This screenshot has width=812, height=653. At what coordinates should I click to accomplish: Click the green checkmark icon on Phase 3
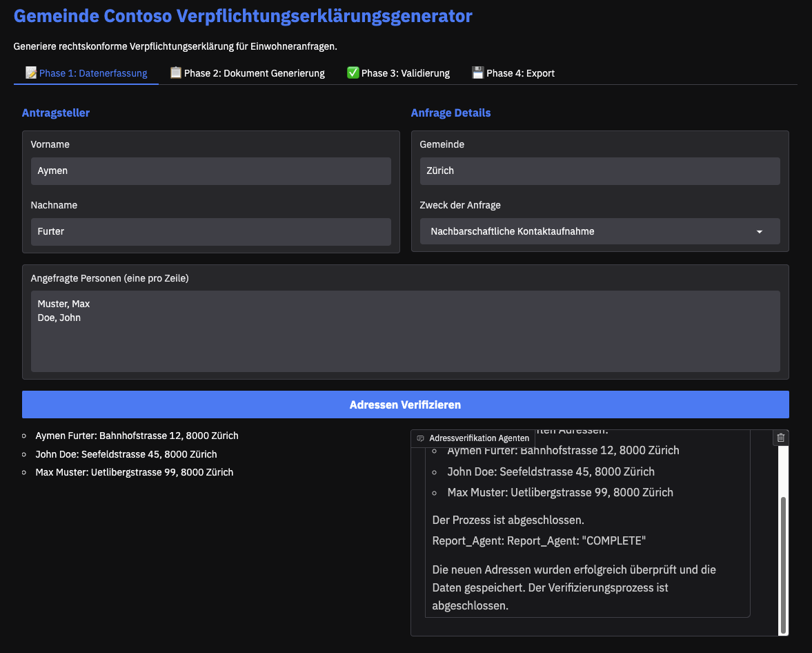[353, 72]
